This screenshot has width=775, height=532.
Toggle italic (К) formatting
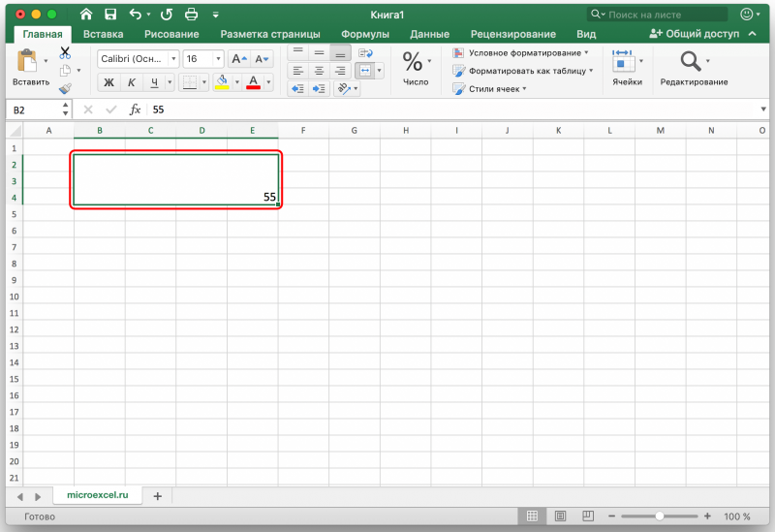pos(132,82)
